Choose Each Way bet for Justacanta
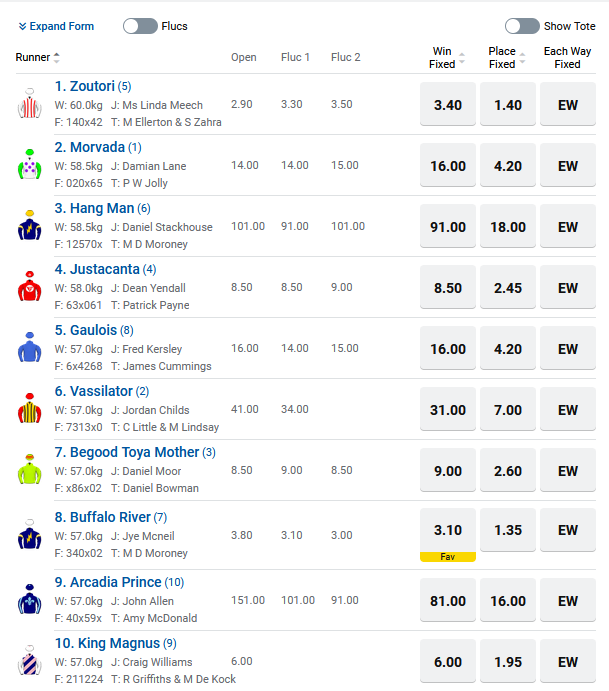 coord(568,287)
